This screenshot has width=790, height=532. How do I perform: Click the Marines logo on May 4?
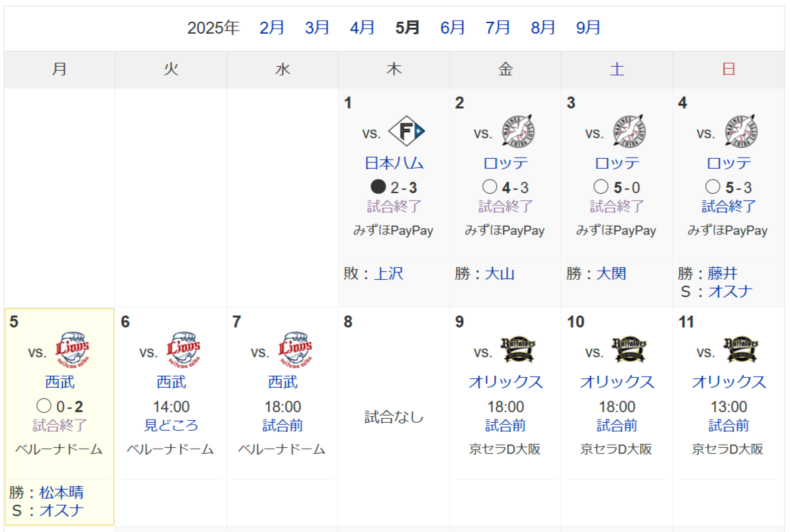pyautogui.click(x=741, y=132)
